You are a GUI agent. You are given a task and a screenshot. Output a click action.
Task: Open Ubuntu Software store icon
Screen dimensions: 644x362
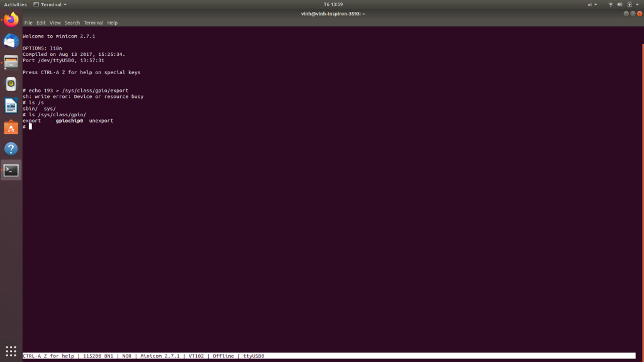11,127
